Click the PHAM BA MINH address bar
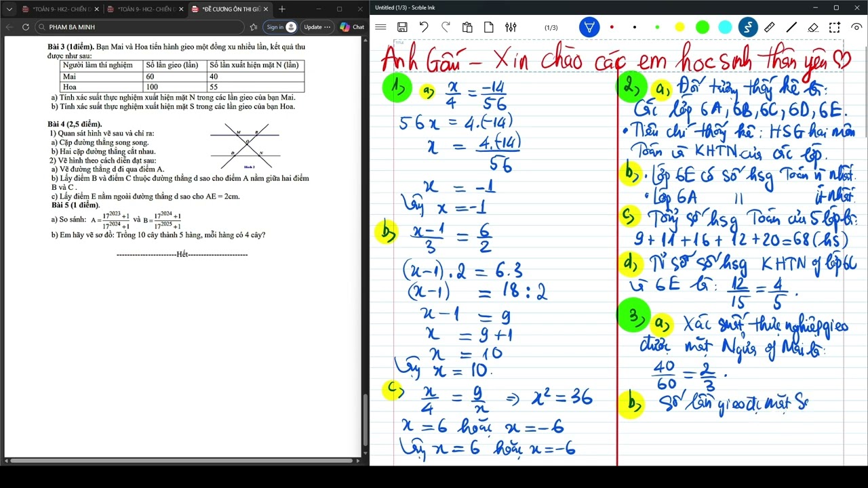 pos(139,27)
